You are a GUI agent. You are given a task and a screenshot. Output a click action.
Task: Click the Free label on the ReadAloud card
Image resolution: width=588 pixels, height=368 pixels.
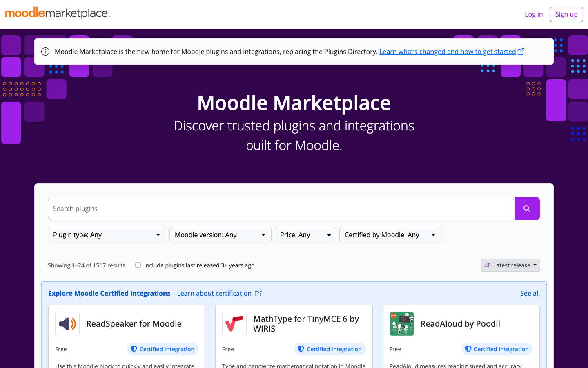tap(395, 349)
